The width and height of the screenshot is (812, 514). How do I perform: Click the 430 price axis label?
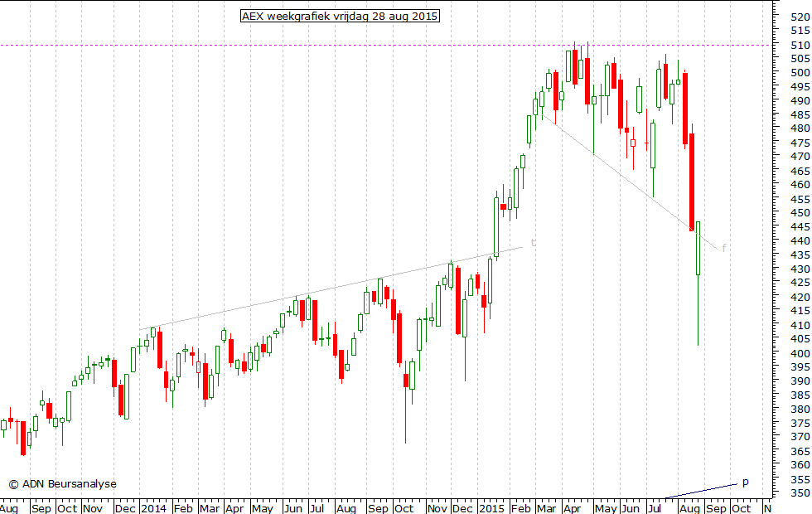tap(800, 269)
